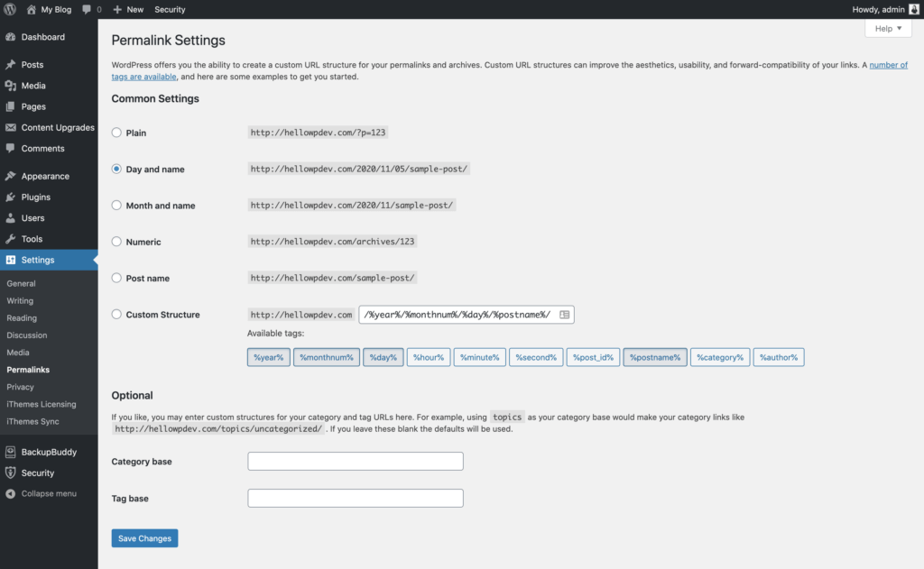The width and height of the screenshot is (924, 569).
Task: Click the Plugins plug icon
Action: (10, 197)
